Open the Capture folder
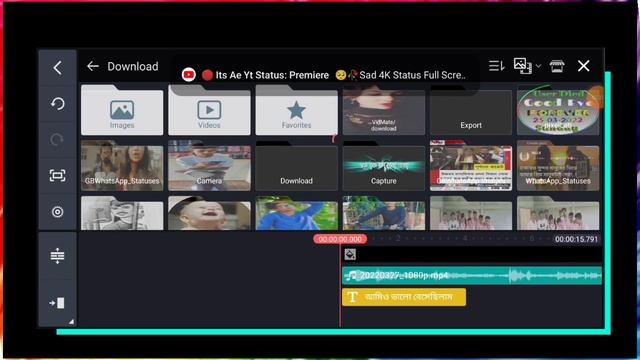The image size is (640, 360). coord(384,166)
